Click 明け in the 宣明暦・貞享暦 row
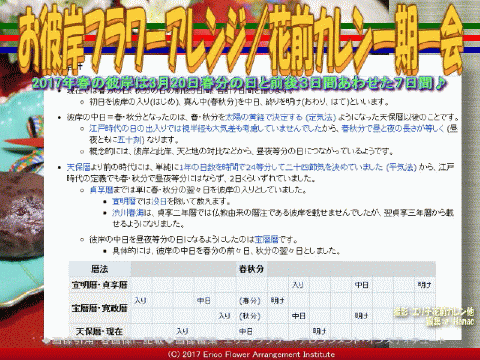The width and height of the screenshot is (480, 360). coord(424,285)
